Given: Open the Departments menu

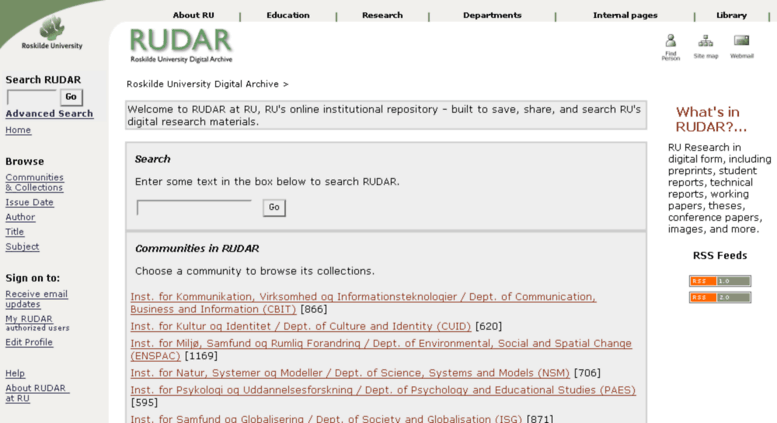Looking at the screenshot, I should coord(492,15).
